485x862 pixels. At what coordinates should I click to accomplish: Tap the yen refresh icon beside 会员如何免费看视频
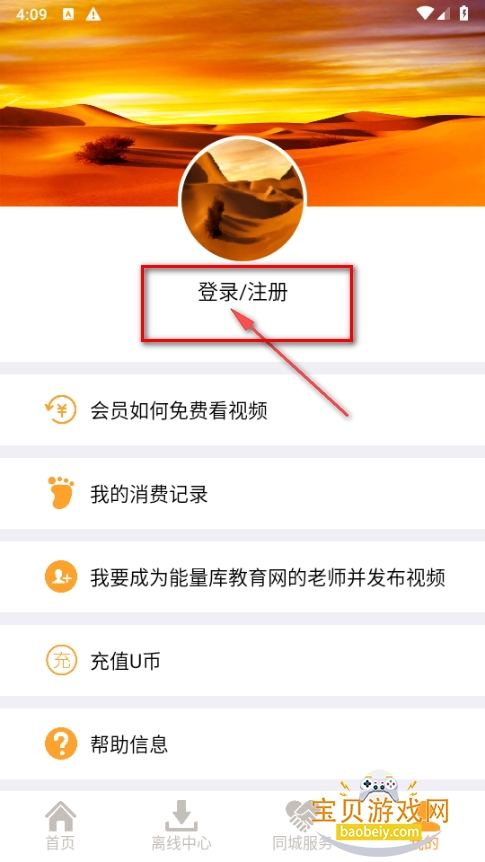[60, 410]
